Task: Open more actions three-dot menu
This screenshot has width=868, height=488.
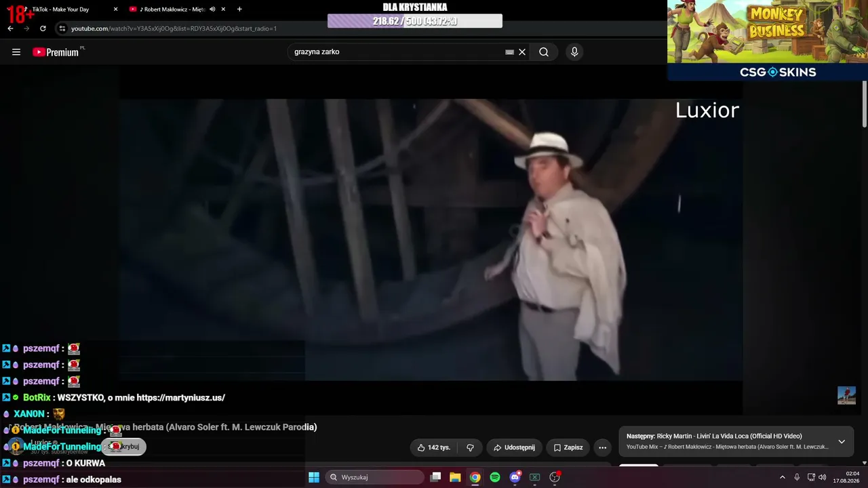Action: [602, 447]
